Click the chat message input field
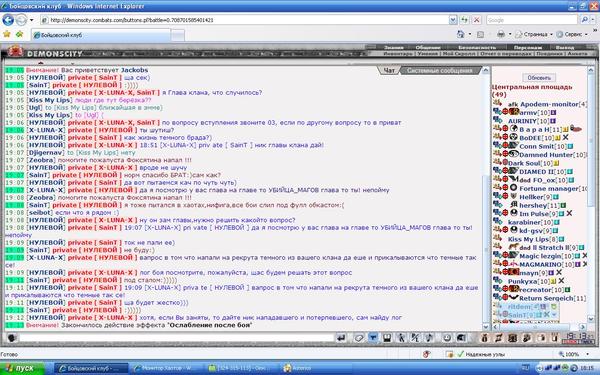This screenshot has width=600, height=375. pyautogui.click(x=176, y=338)
